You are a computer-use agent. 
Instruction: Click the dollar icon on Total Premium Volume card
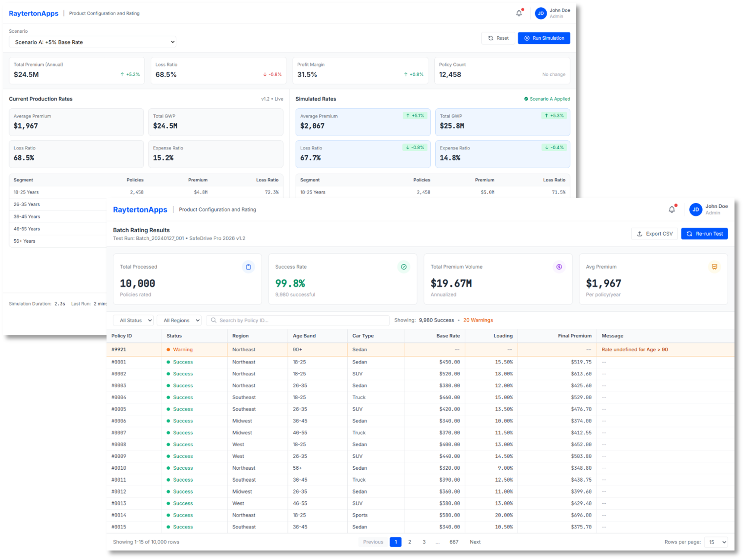point(559,267)
